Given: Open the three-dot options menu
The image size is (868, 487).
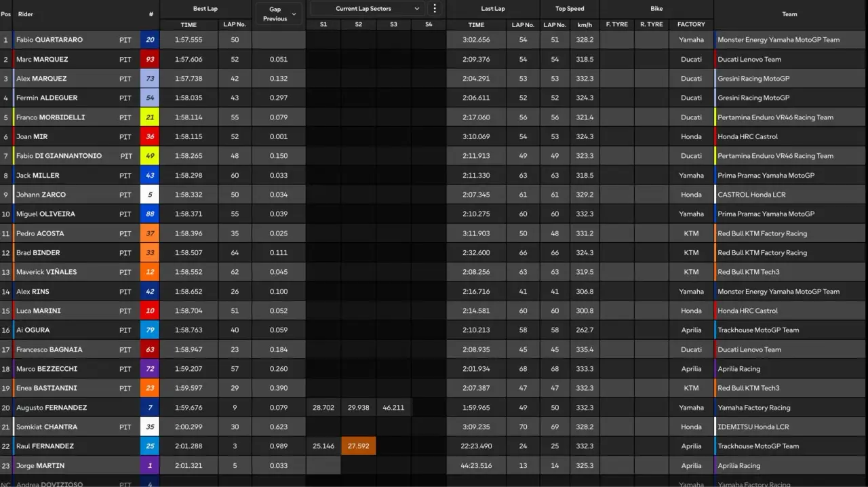Looking at the screenshot, I should pyautogui.click(x=435, y=9).
